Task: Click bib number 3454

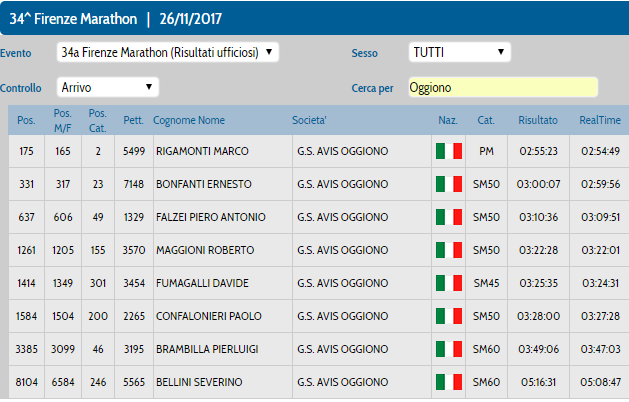Action: (x=134, y=283)
